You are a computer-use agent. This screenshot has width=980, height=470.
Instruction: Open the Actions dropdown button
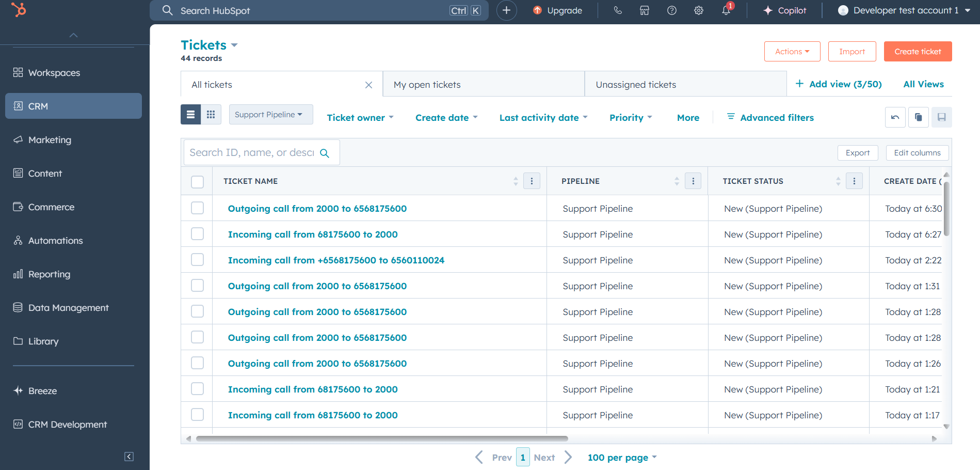[792, 52]
